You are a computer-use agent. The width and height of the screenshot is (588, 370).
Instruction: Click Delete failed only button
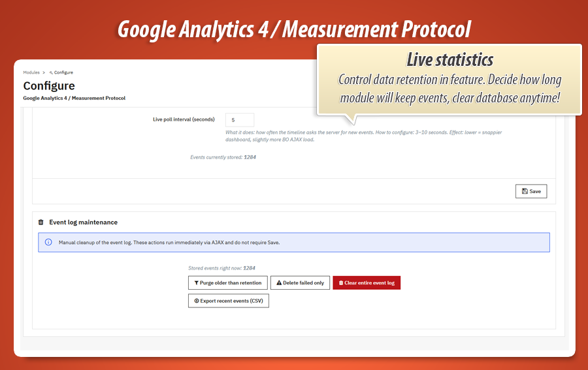(300, 283)
